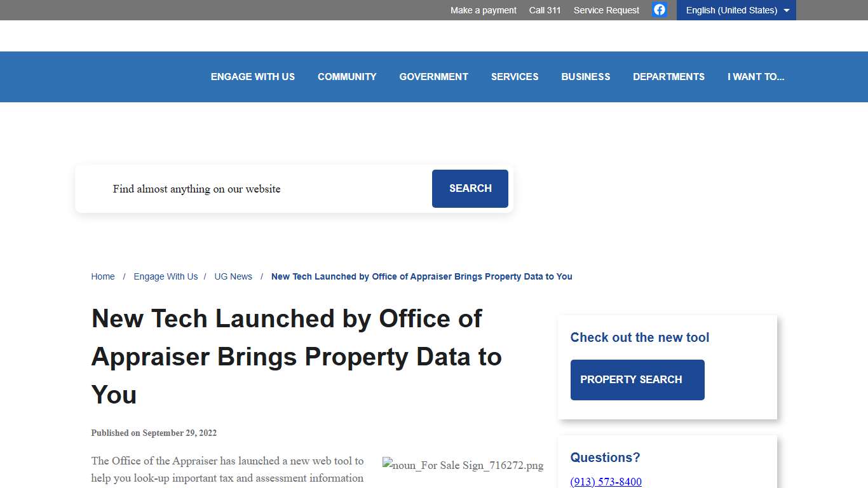
Task: Open the PROPERTY SEARCH tool
Action: 637,379
